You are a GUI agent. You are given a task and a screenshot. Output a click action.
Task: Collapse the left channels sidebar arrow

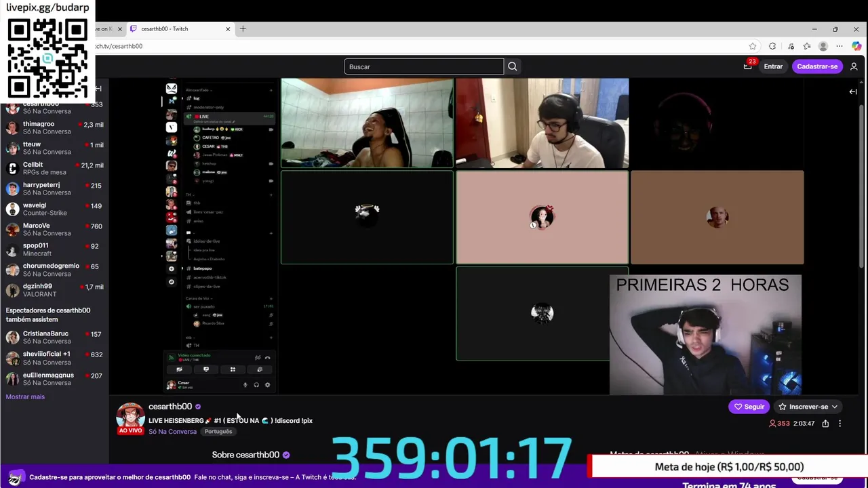pyautogui.click(x=98, y=89)
